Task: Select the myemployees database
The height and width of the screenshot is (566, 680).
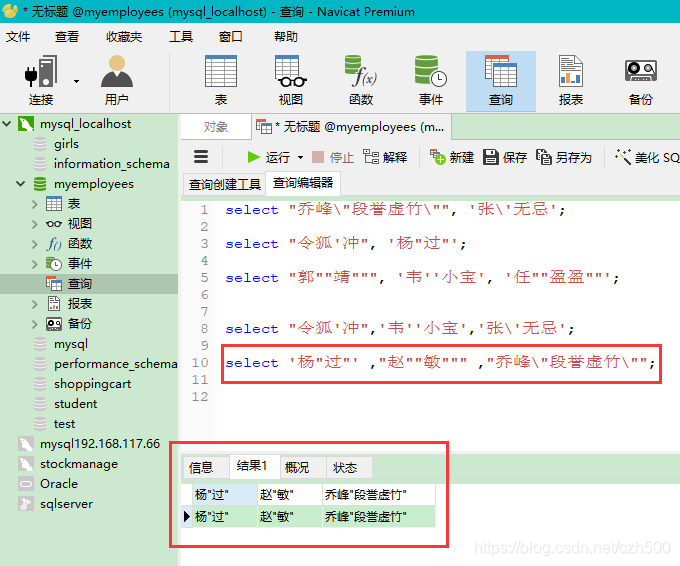Action: (93, 184)
